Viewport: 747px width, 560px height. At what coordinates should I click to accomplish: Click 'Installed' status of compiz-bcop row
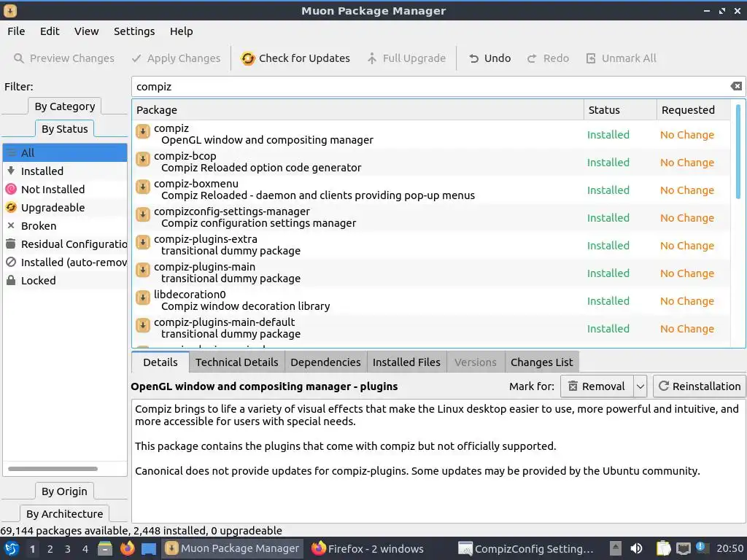point(608,163)
